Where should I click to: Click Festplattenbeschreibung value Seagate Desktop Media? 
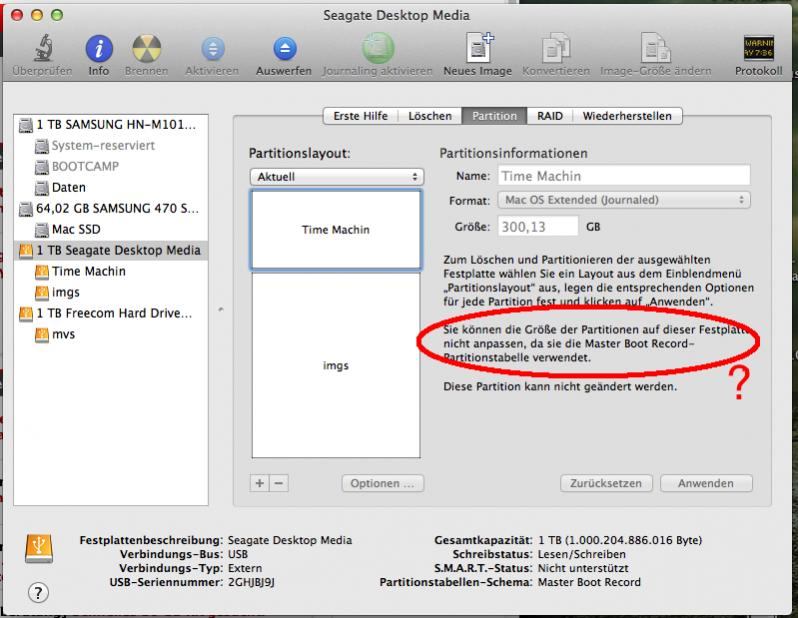pos(290,540)
